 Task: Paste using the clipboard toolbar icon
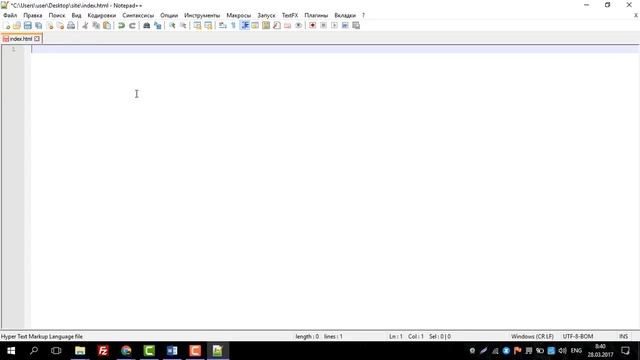click(107, 25)
